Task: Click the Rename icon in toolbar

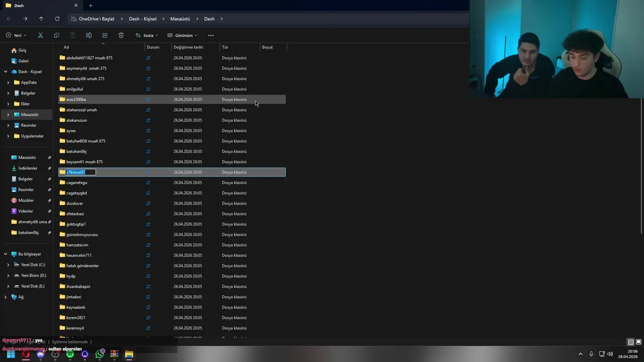Action: pyautogui.click(x=89, y=35)
